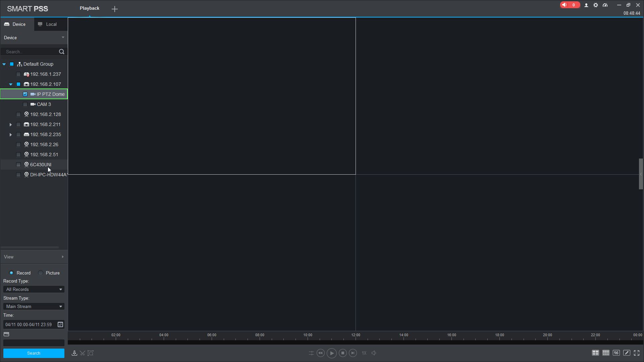Select the Picture radio button

coord(41,273)
